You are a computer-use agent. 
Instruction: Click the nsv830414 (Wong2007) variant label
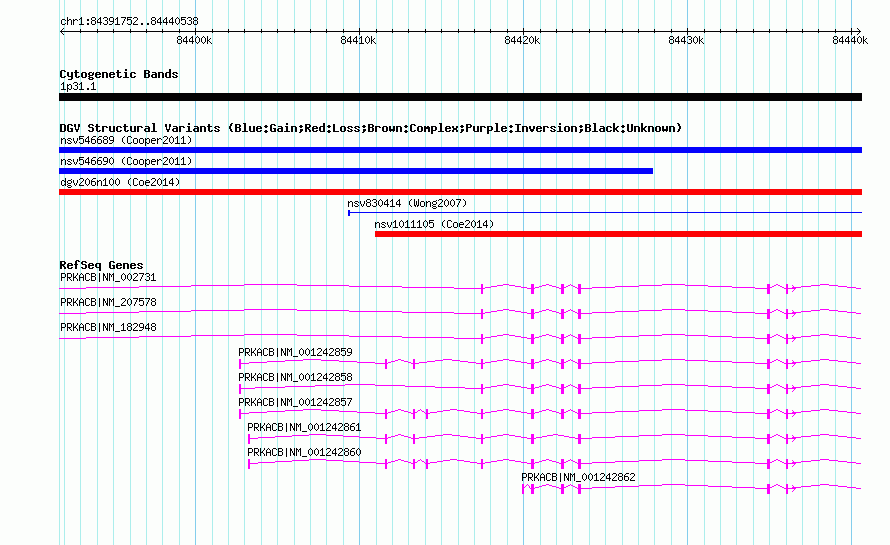tap(407, 203)
